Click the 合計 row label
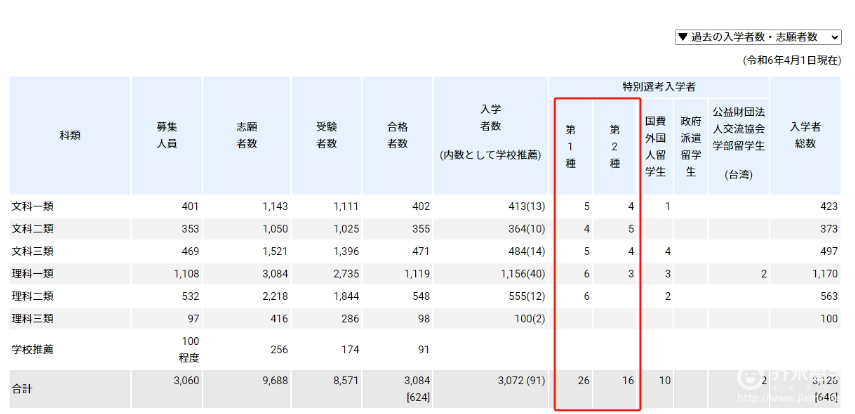The width and height of the screenshot is (855, 414). click(22, 388)
